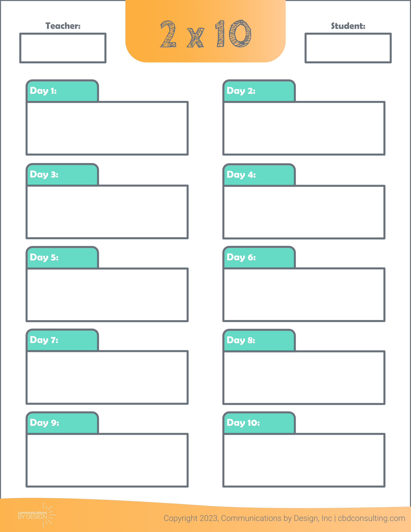Open the cbdconsulting.com link
411x532 pixels.
coord(371,518)
